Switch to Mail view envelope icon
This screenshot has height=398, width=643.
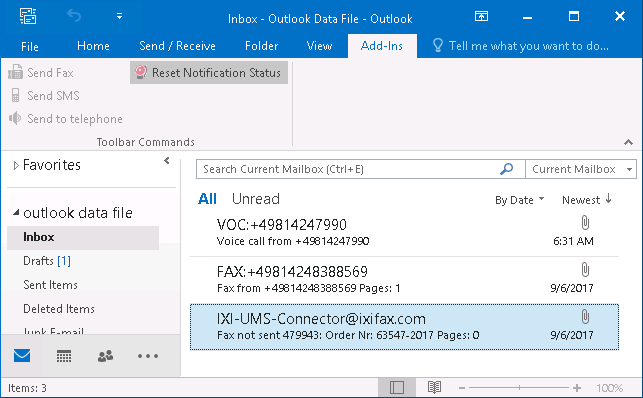[x=22, y=356]
